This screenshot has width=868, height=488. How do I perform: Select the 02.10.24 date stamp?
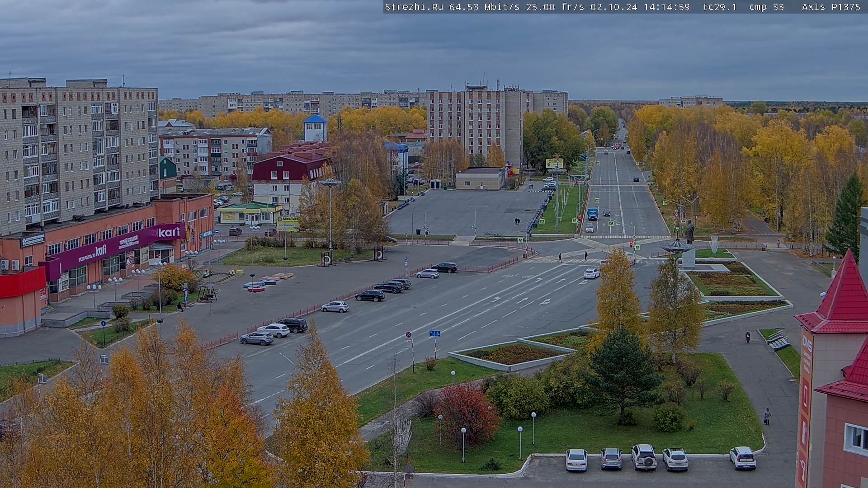pyautogui.click(x=613, y=7)
